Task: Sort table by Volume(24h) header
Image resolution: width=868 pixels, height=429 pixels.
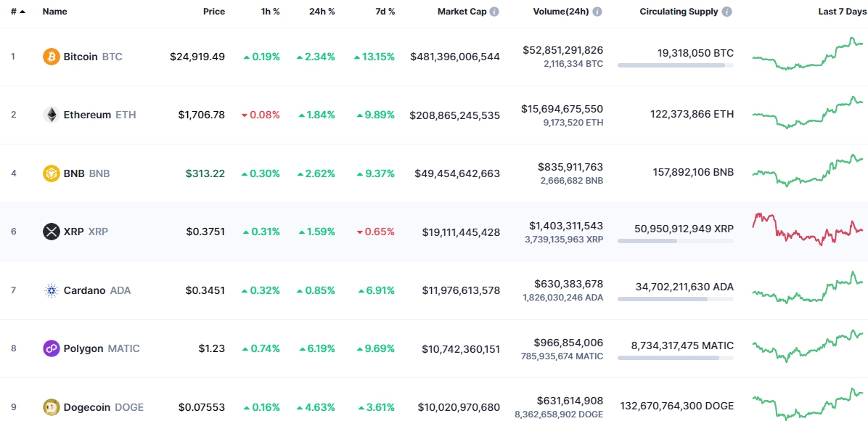Action: click(562, 12)
